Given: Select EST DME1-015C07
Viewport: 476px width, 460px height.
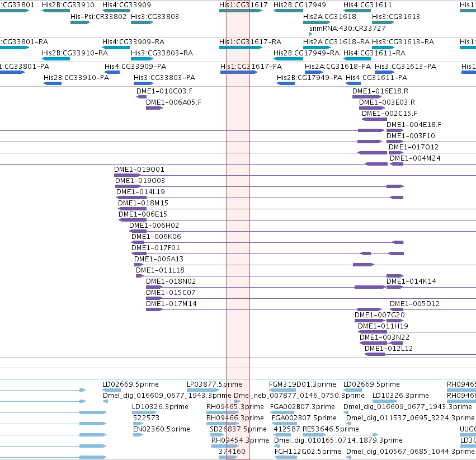Looking at the screenshot, I should click(x=154, y=298).
